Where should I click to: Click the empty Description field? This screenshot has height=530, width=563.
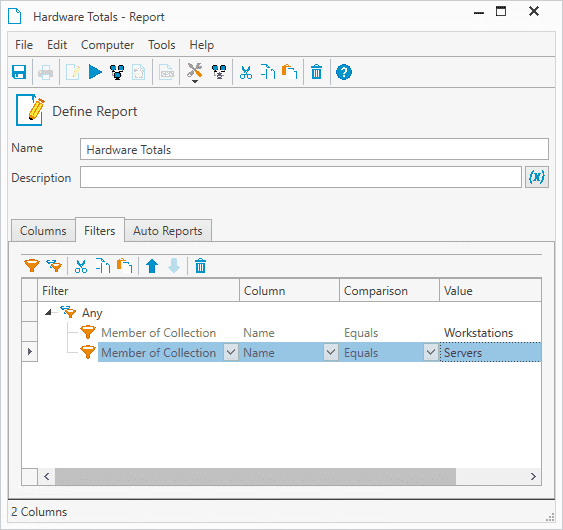pos(301,177)
